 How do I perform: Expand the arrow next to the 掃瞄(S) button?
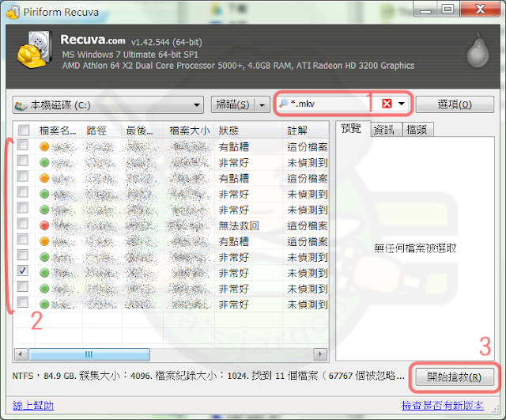[262, 105]
